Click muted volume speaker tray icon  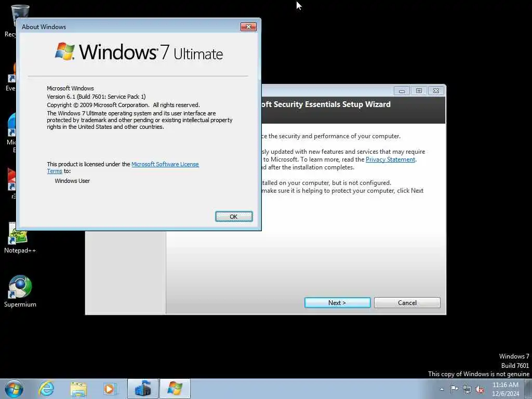480,390
